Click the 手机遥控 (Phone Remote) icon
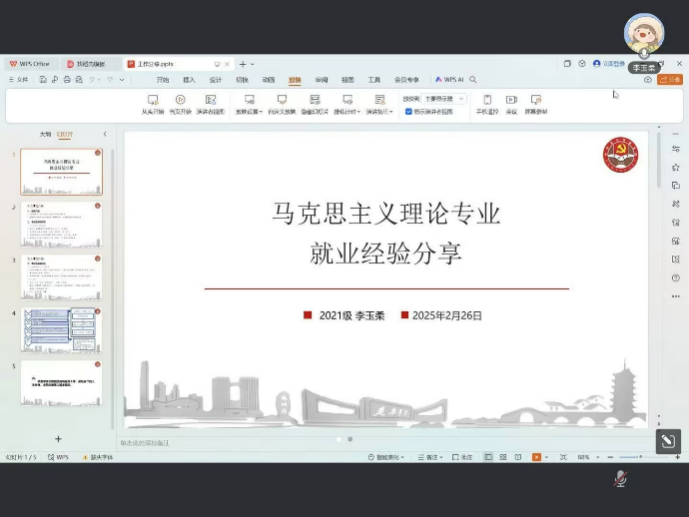Viewport: 689px width, 517px height. 487,100
